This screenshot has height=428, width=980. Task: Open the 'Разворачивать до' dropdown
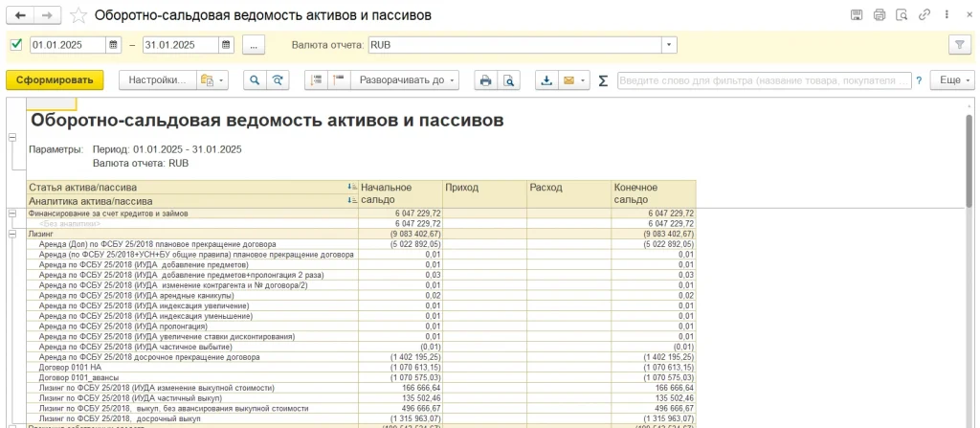tap(406, 80)
